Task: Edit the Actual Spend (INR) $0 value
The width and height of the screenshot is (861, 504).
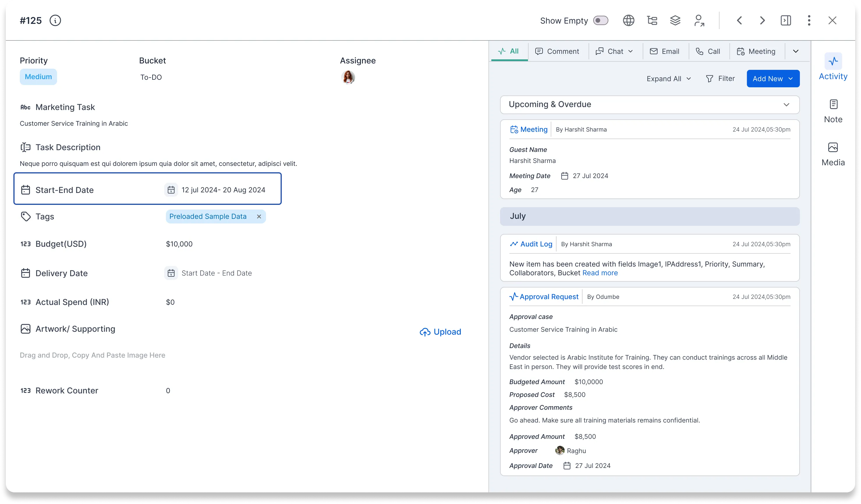Action: [170, 302]
